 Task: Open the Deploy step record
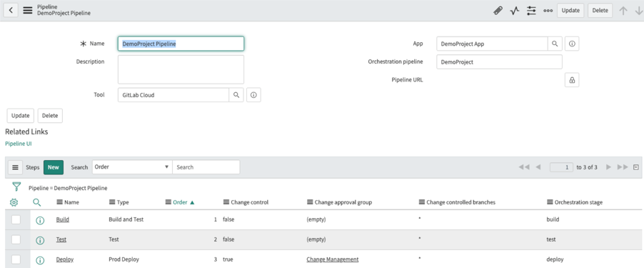point(65,259)
